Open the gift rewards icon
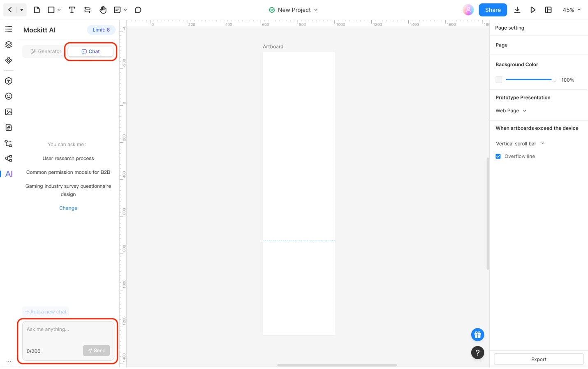 click(477, 334)
